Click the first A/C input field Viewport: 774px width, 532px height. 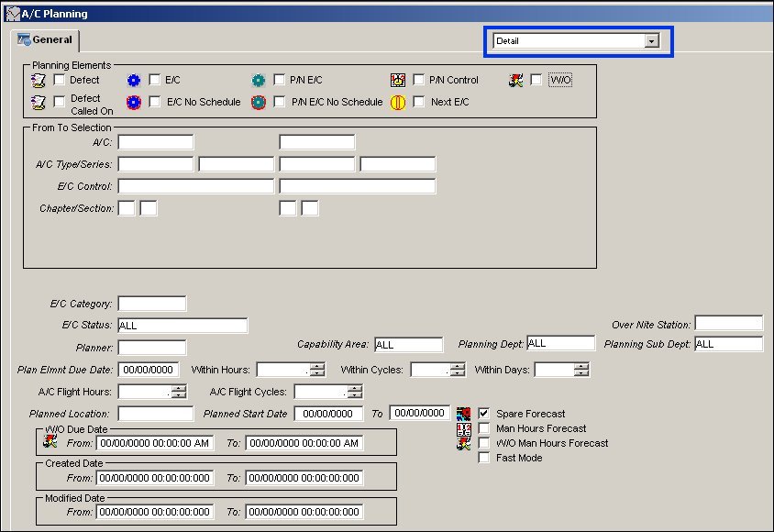point(156,142)
